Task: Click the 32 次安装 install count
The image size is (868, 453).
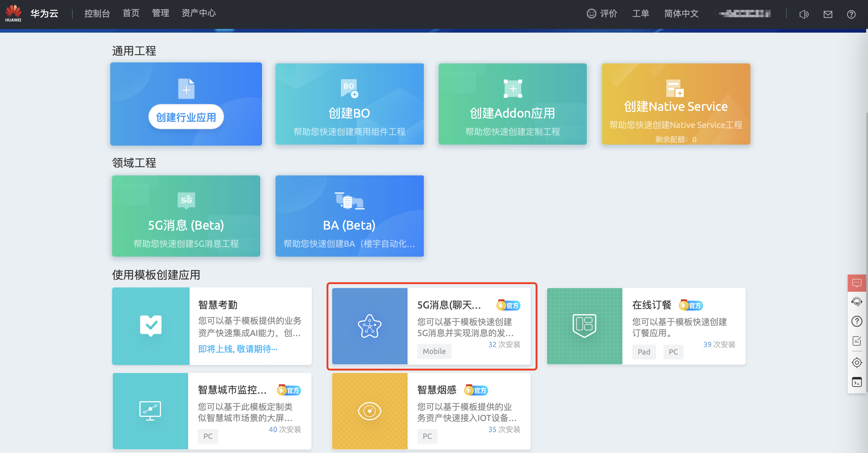Action: (504, 345)
